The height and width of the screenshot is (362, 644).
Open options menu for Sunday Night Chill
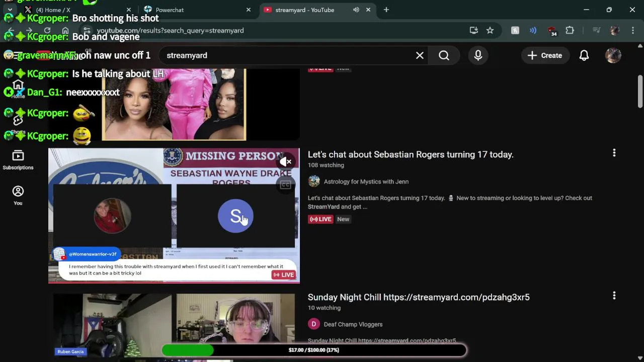614,296
